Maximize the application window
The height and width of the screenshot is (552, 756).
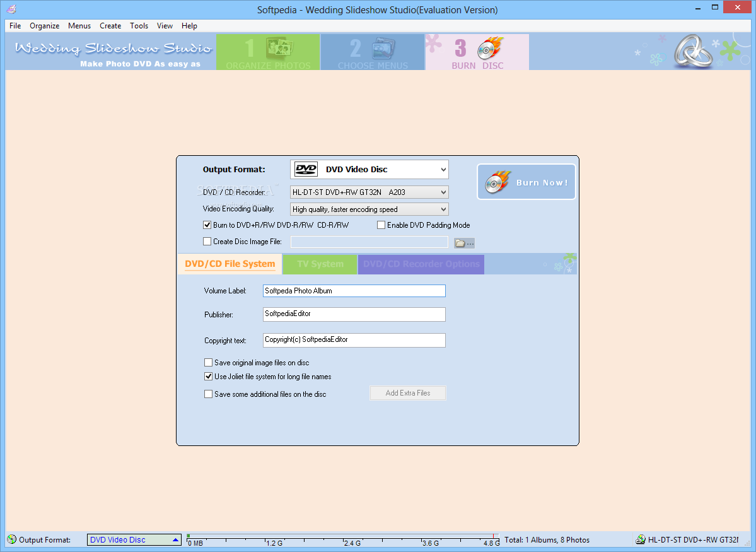coord(714,8)
